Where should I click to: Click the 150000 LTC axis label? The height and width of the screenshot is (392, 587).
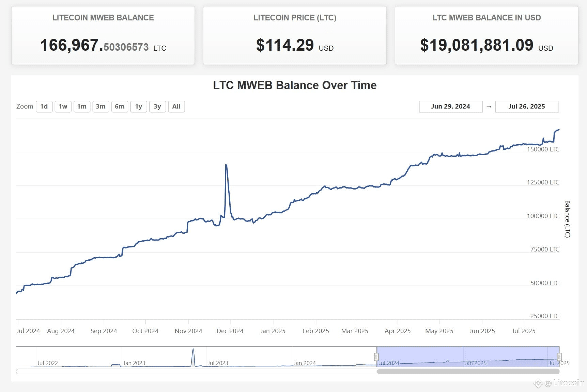click(543, 149)
